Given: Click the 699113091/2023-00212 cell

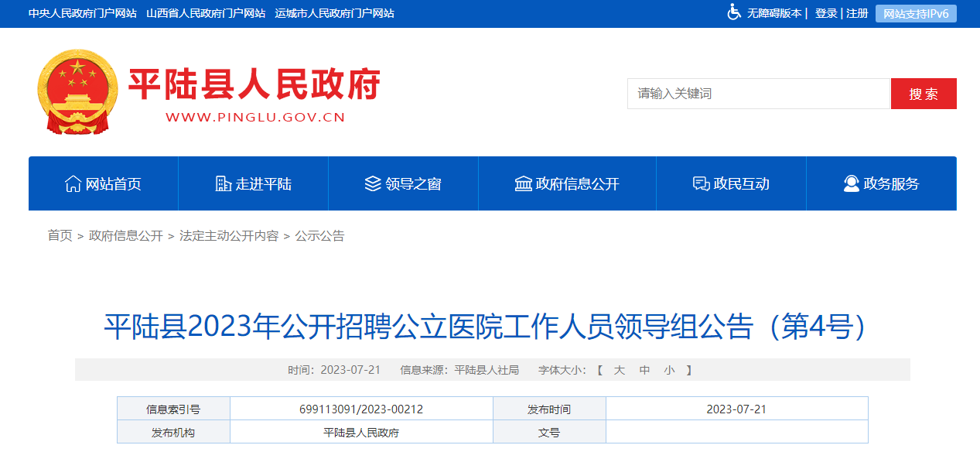Looking at the screenshot, I should click(x=361, y=409).
